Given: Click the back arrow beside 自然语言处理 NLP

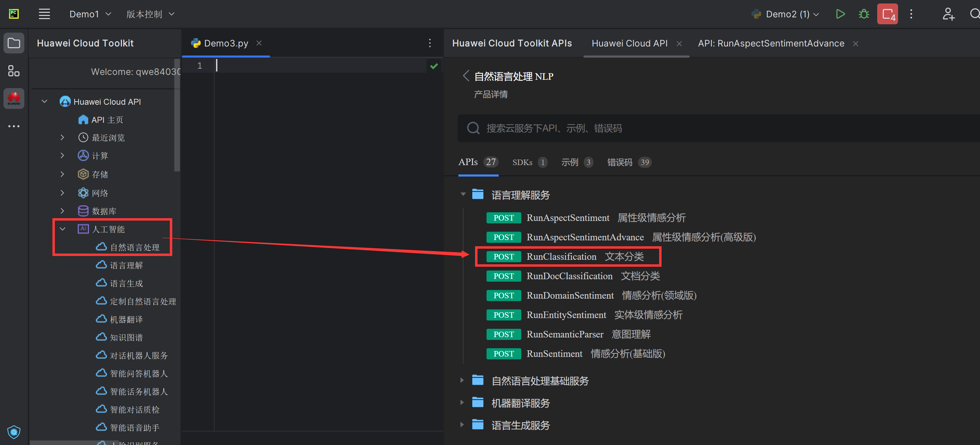Looking at the screenshot, I should point(466,76).
